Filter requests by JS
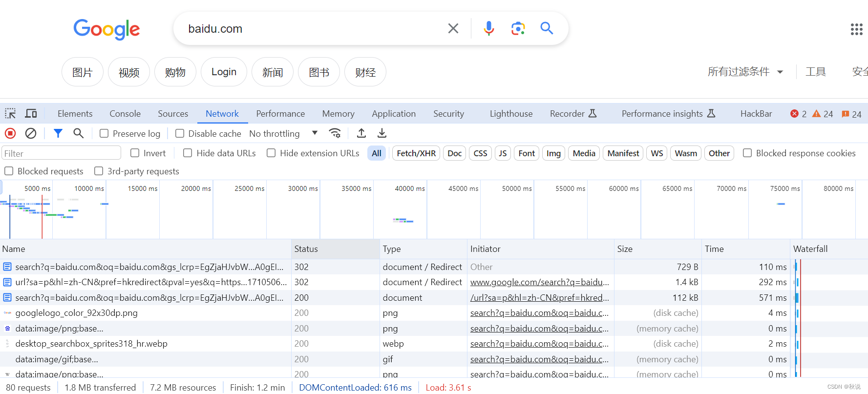Viewport: 868px width, 394px height. click(x=503, y=153)
